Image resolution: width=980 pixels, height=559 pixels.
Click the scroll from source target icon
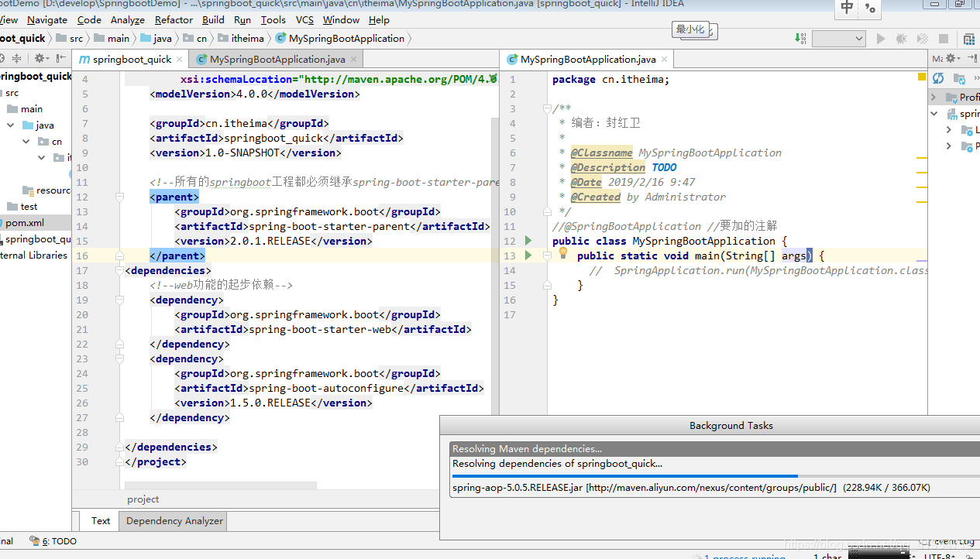click(x=2, y=58)
